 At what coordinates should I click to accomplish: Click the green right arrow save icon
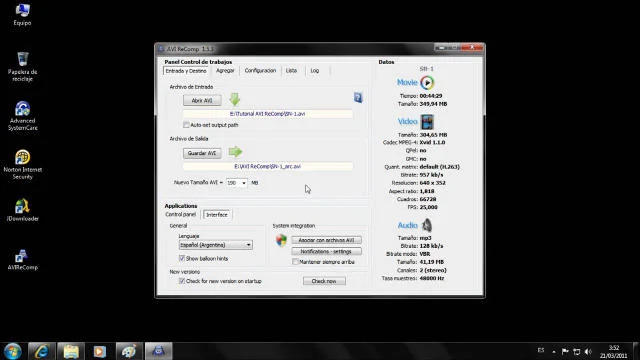[x=235, y=152]
